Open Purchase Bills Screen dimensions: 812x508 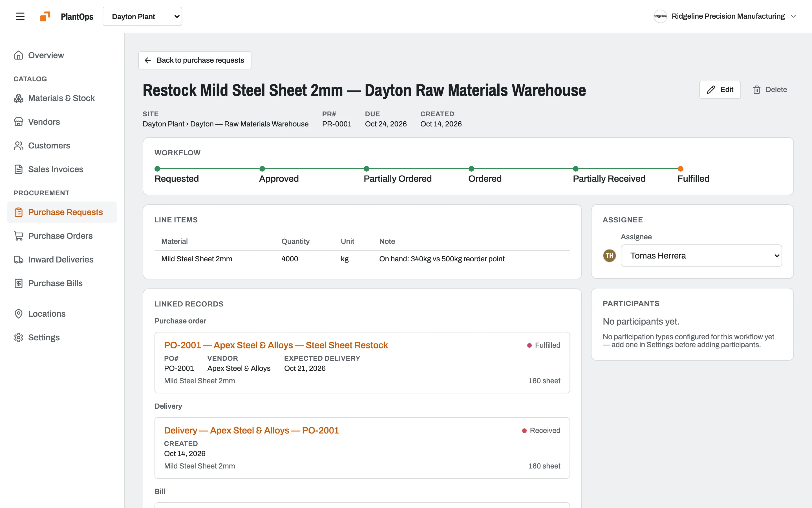[x=62, y=283]
